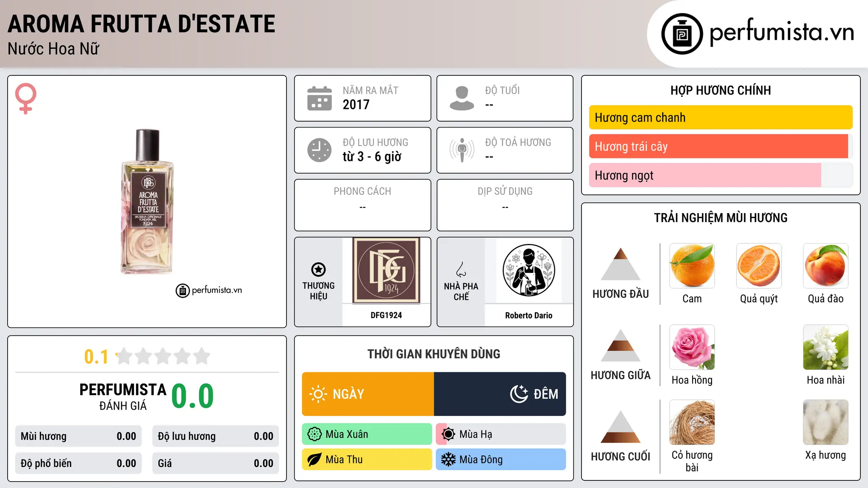Click the longevity value từ 3 - 6 giờ
Viewport: 868px width, 488px height.
coord(372,157)
